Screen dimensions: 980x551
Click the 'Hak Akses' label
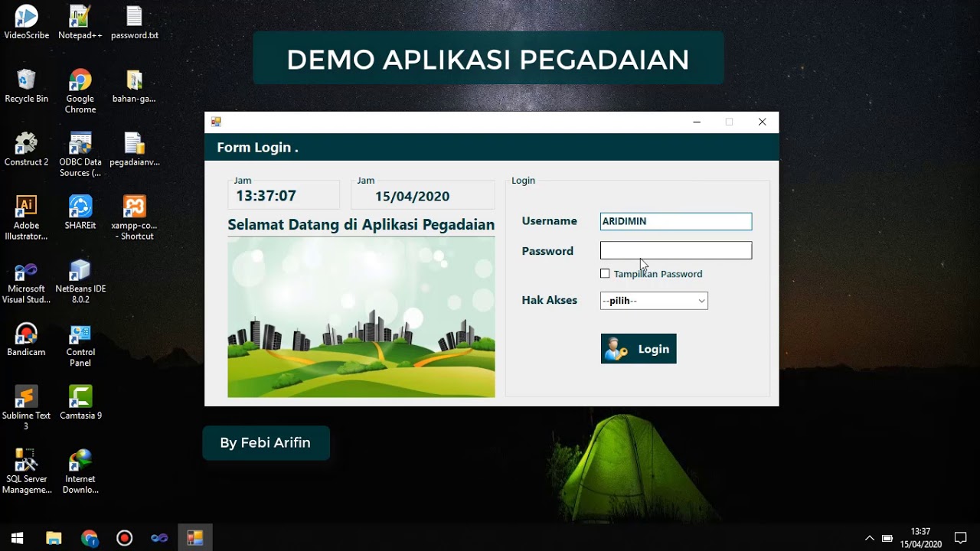coord(550,300)
